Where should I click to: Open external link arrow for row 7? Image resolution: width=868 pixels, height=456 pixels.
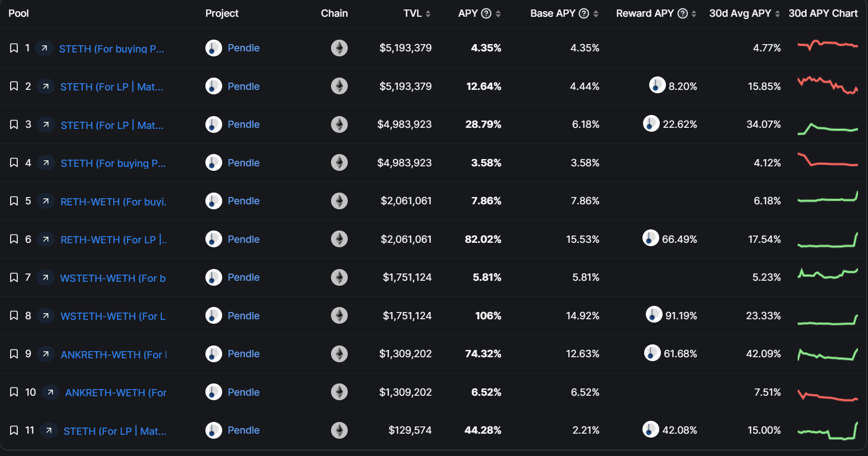click(45, 277)
